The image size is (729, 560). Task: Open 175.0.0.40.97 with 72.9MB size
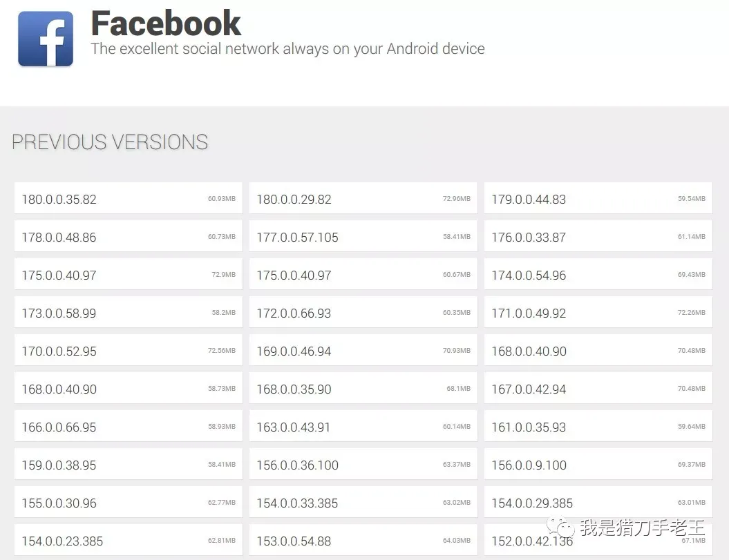pyautogui.click(x=129, y=275)
